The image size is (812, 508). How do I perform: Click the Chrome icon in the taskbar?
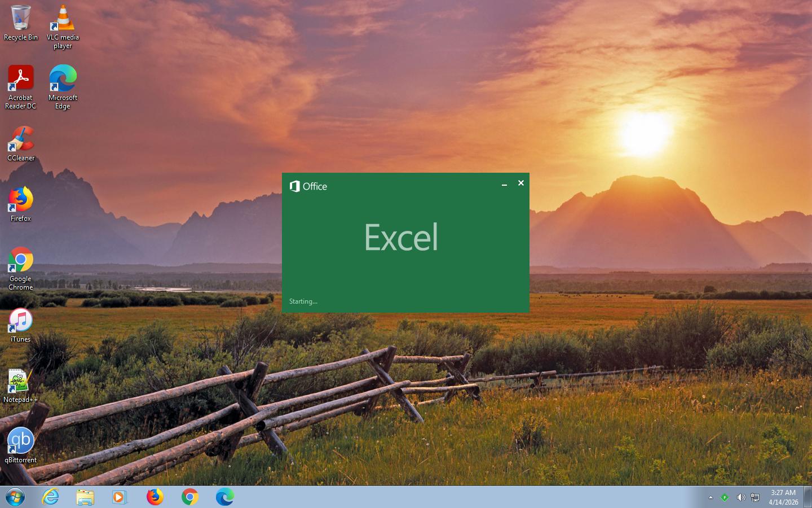190,497
